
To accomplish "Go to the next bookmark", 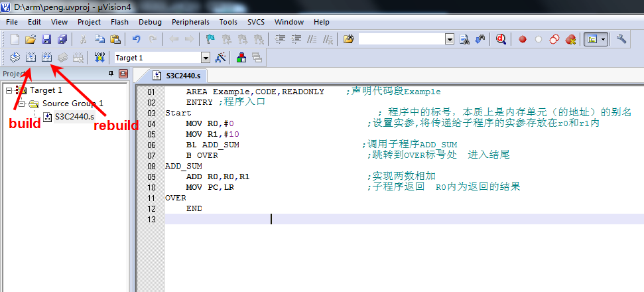I will [x=243, y=39].
